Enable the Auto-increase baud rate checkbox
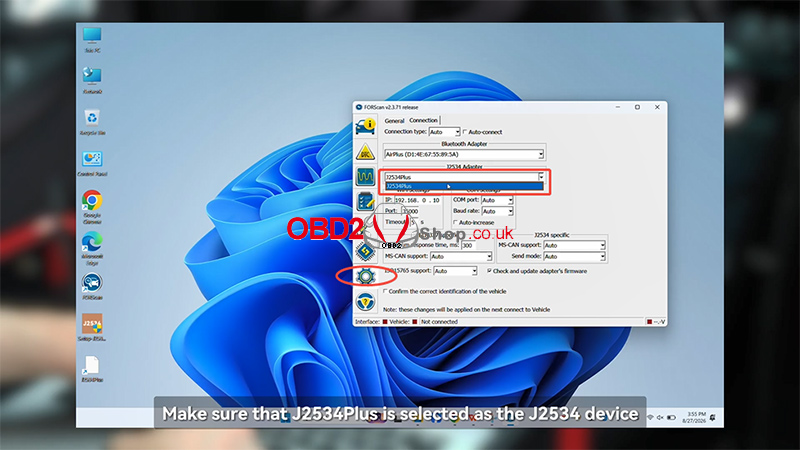 pos(456,222)
